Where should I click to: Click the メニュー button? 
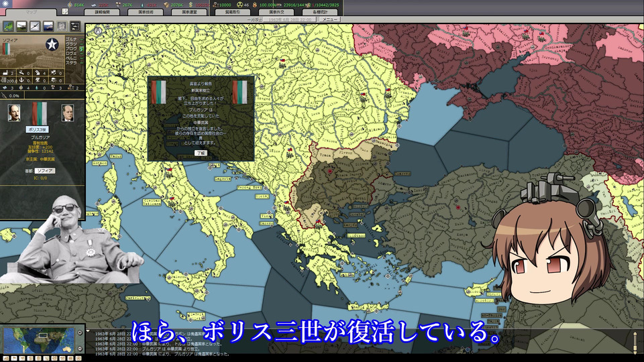[x=330, y=19]
